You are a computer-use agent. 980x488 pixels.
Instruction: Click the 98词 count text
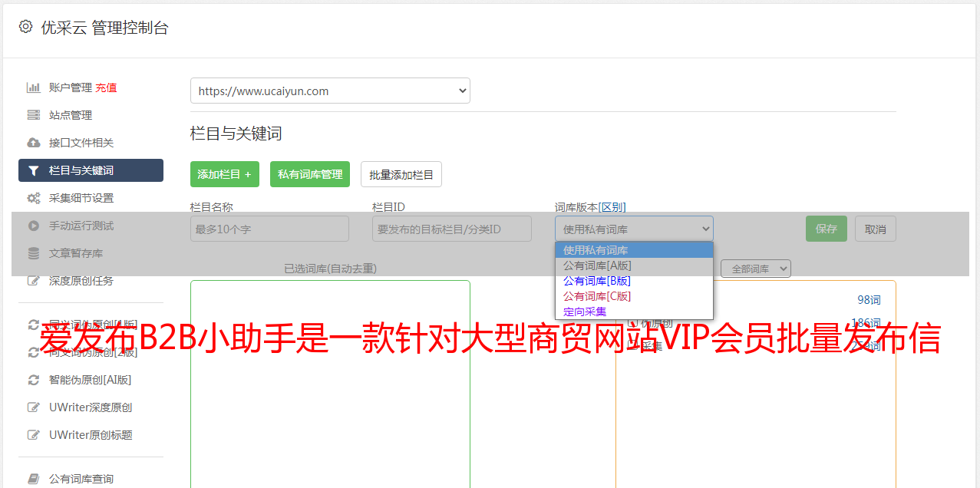tap(869, 300)
